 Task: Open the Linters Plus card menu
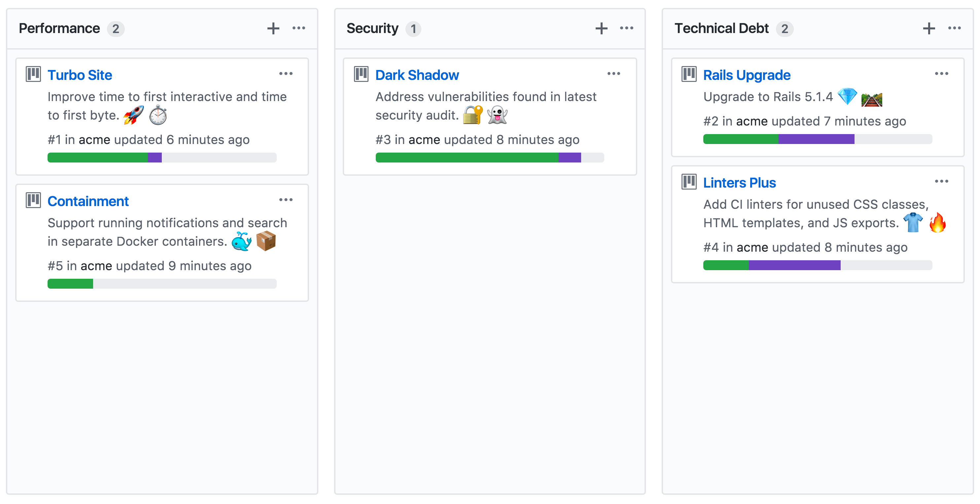click(941, 181)
